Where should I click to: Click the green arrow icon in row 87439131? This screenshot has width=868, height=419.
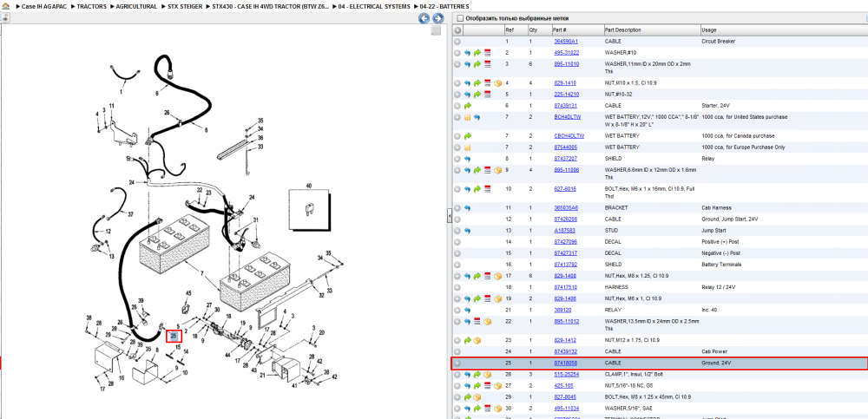pyautogui.click(x=468, y=106)
